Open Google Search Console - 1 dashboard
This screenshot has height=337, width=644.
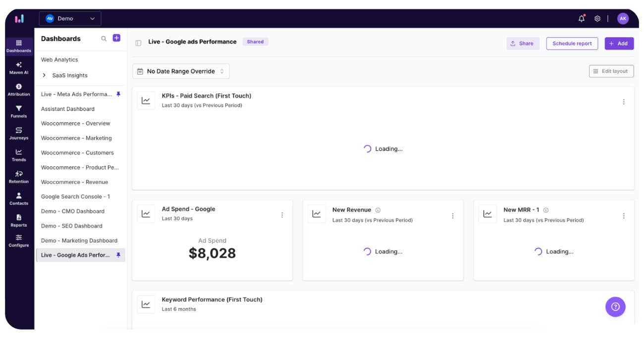pos(75,196)
